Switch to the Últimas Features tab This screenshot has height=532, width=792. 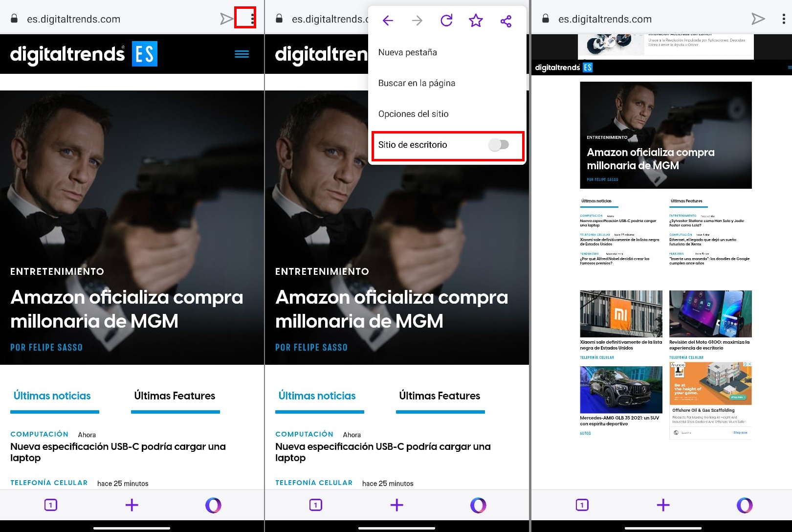(175, 396)
